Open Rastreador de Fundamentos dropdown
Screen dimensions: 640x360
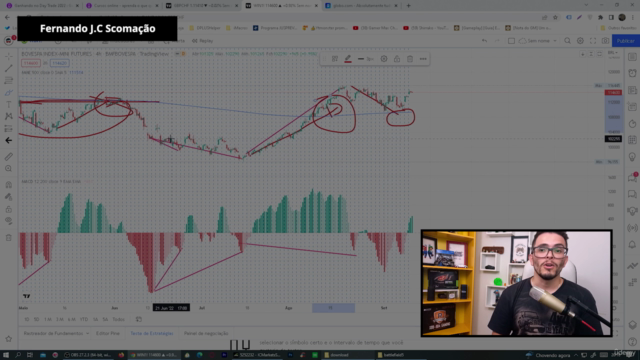[56, 333]
